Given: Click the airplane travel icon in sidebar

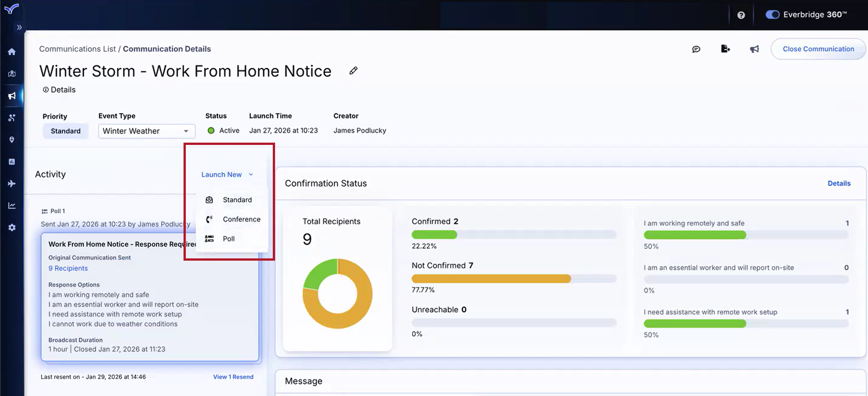Looking at the screenshot, I should (x=12, y=184).
